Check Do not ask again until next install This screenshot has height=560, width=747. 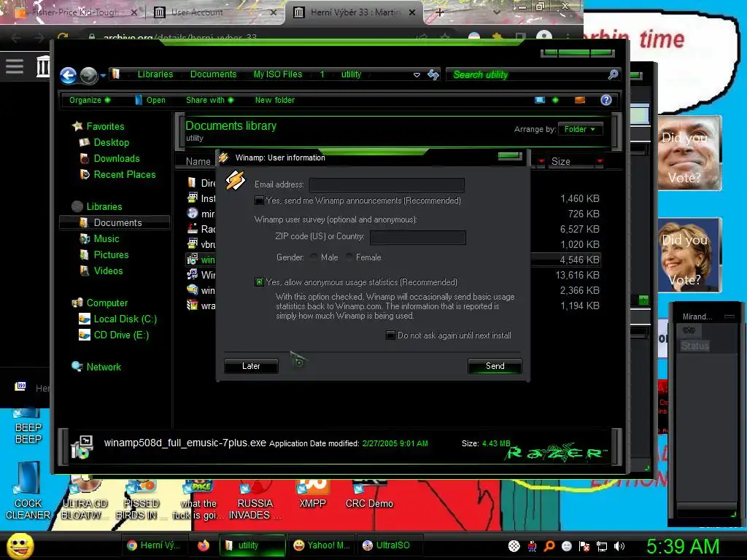pos(390,335)
